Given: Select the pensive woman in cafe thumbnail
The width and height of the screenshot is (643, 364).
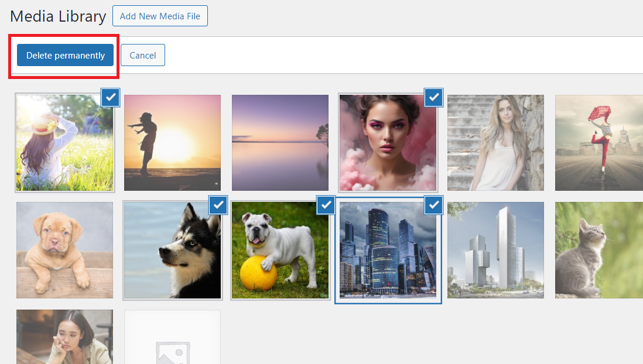Looking at the screenshot, I should [65, 336].
